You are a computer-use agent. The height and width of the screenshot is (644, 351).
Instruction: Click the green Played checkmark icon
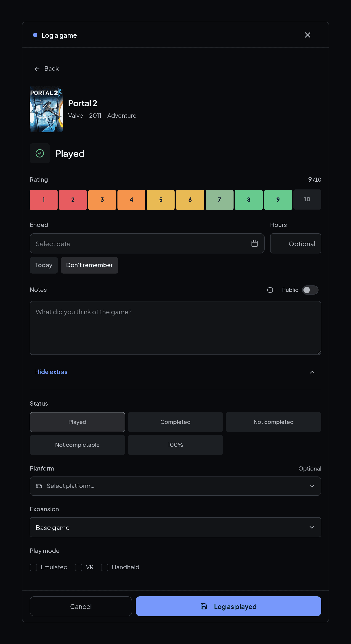pyautogui.click(x=40, y=153)
